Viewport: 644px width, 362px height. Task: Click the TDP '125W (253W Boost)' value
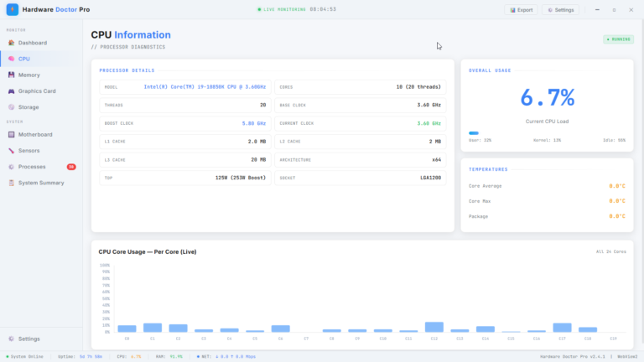tap(241, 178)
